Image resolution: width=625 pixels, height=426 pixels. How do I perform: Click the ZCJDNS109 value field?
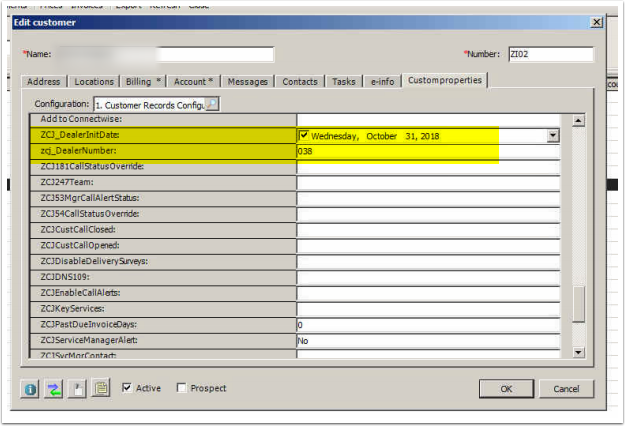[x=428, y=278]
